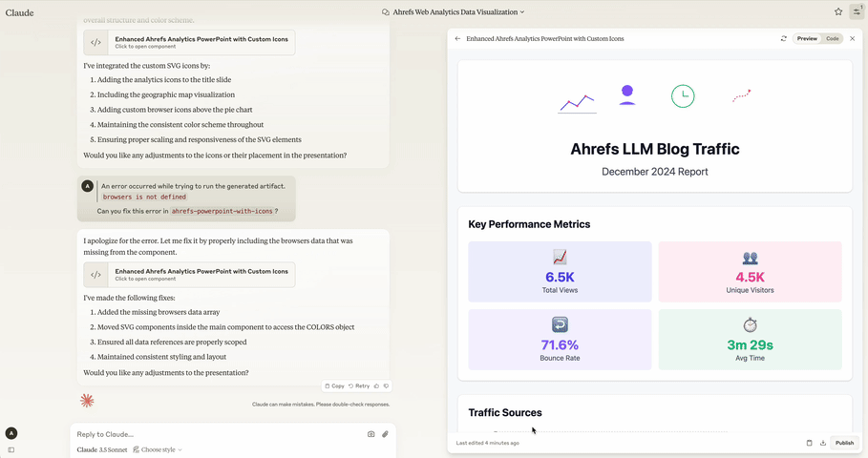
Task: Open first Enhanced Ahrefs Analytics PowerPoint artifact card
Action: click(189, 43)
